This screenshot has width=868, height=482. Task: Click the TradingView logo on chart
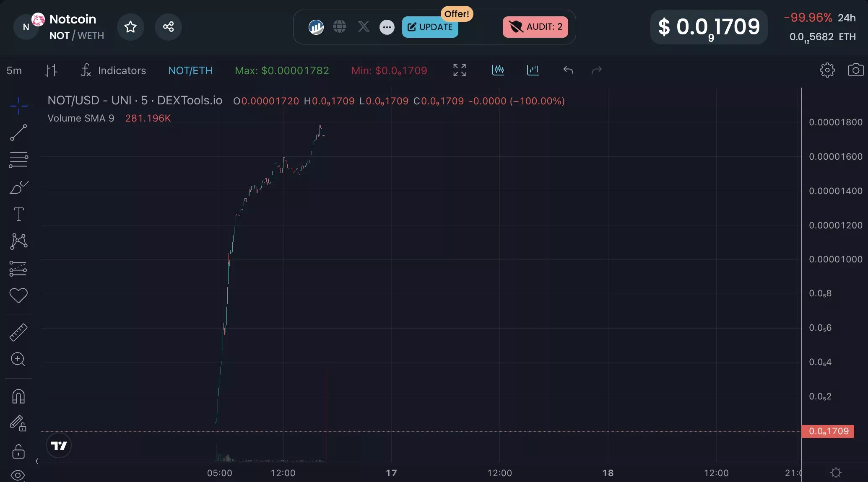pyautogui.click(x=59, y=445)
